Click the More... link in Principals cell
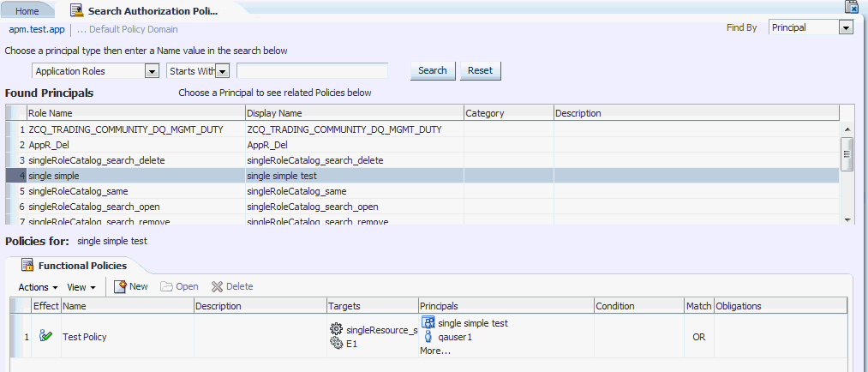The height and width of the screenshot is (372, 868). pyautogui.click(x=435, y=351)
